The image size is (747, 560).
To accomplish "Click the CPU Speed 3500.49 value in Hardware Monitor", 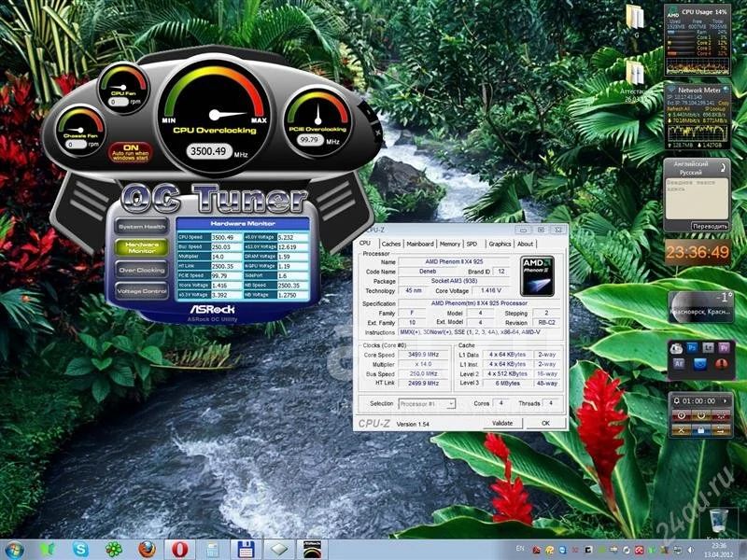I will pos(226,237).
